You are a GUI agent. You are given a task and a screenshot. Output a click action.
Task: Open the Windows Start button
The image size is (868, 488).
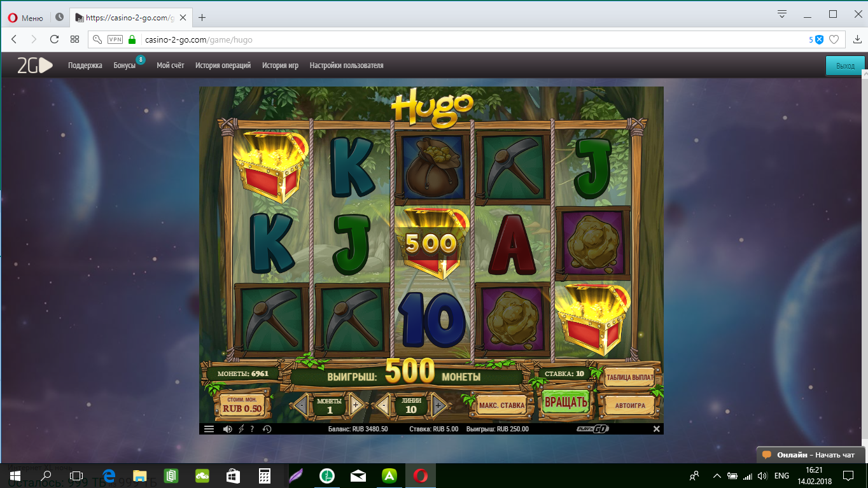14,475
